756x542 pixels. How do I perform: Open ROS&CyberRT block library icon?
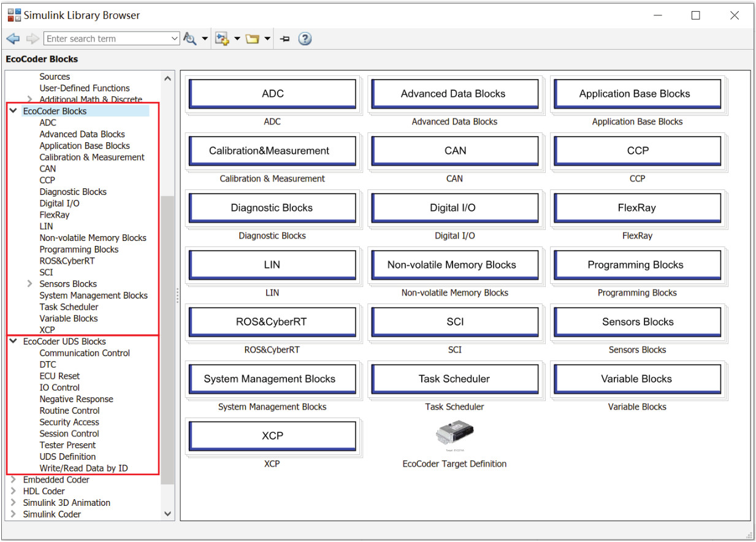(x=272, y=322)
